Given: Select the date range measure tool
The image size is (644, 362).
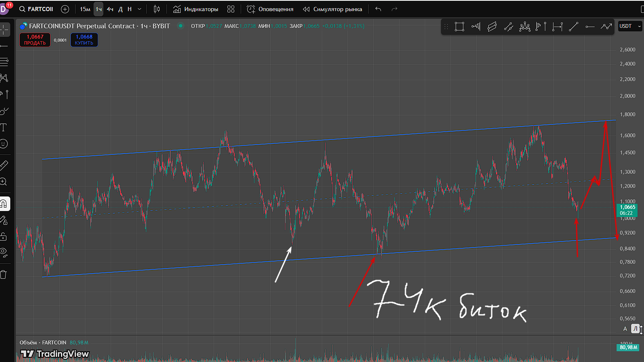Looking at the screenshot, I should 557,27.
